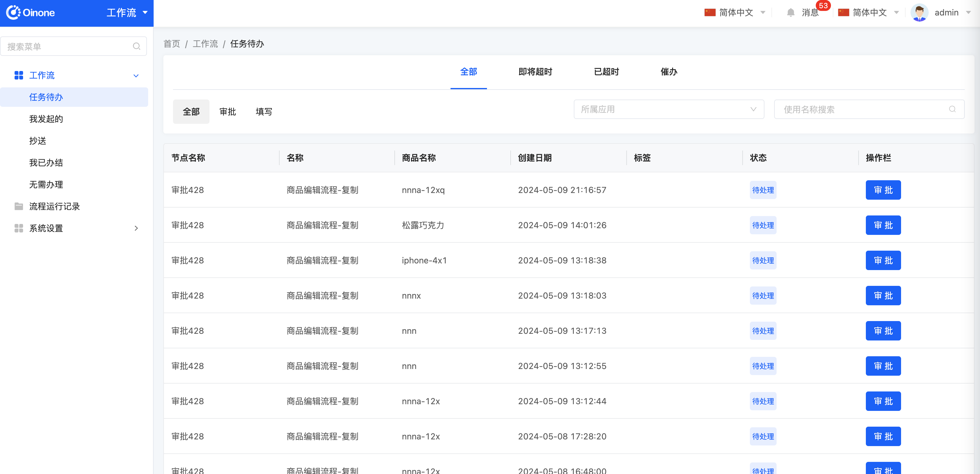Click the admin user avatar icon
Viewport: 980px width, 474px height.
pyautogui.click(x=919, y=12)
